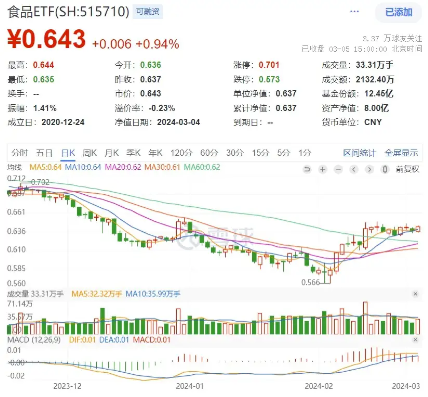Click the 均线 label above chart
The width and height of the screenshot is (428, 397).
tap(14, 167)
